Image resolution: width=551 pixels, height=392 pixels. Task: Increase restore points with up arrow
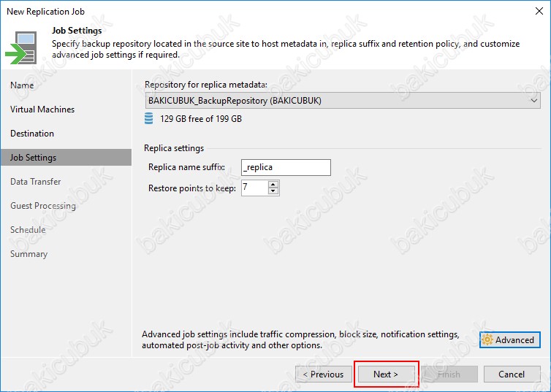pyautogui.click(x=273, y=184)
